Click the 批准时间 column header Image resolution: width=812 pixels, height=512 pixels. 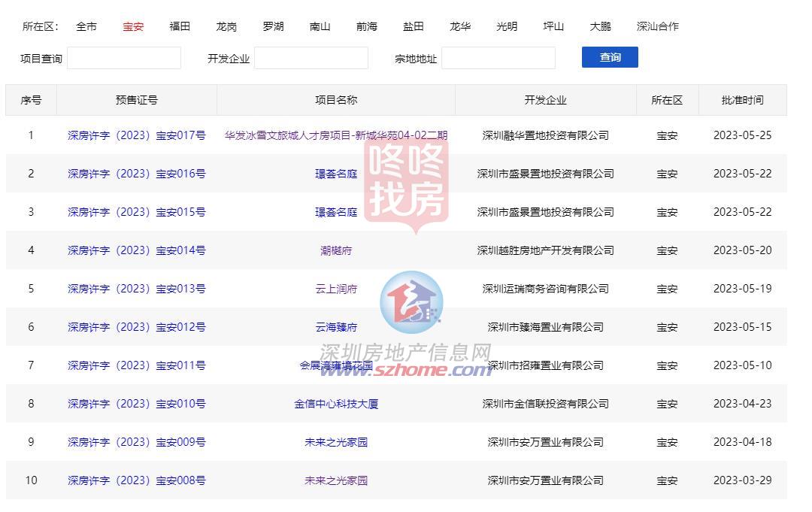coord(742,100)
